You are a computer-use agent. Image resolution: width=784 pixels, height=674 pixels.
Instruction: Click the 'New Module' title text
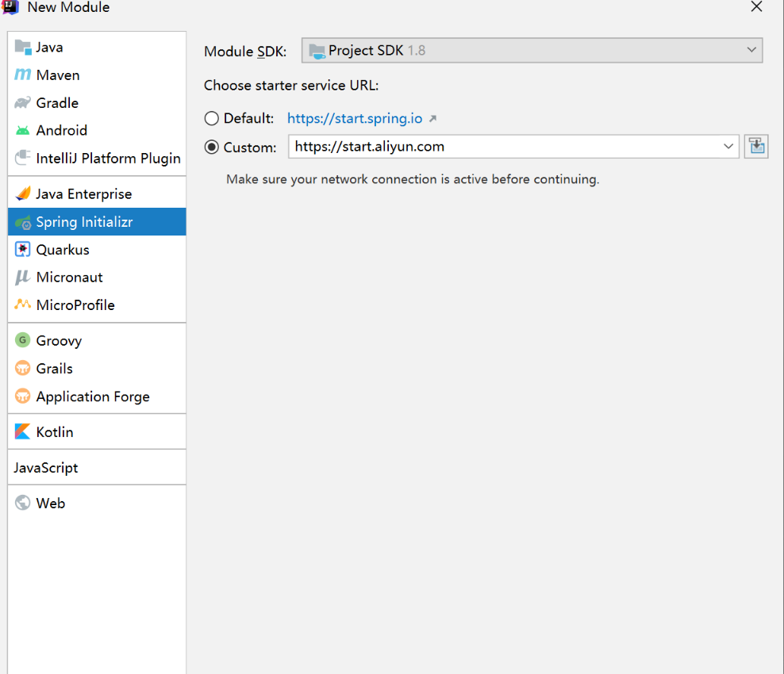68,7
